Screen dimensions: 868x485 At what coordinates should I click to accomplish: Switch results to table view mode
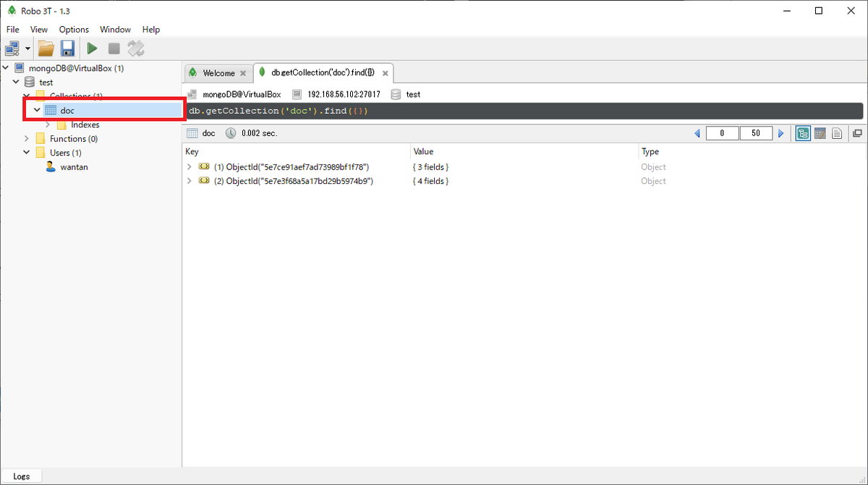(820, 133)
